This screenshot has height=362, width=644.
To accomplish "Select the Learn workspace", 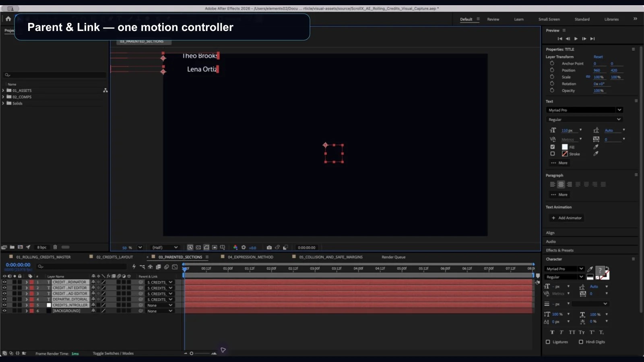I will (519, 19).
